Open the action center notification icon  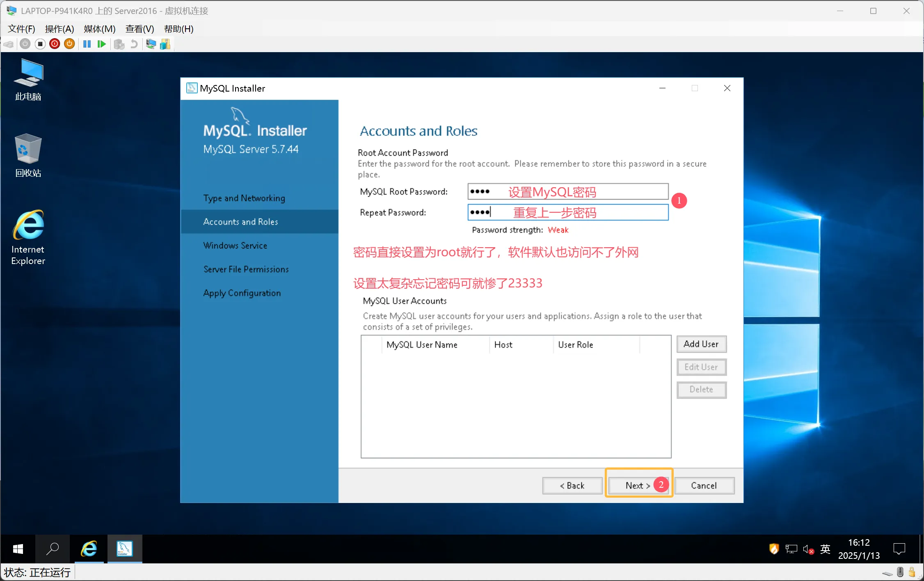click(x=899, y=549)
